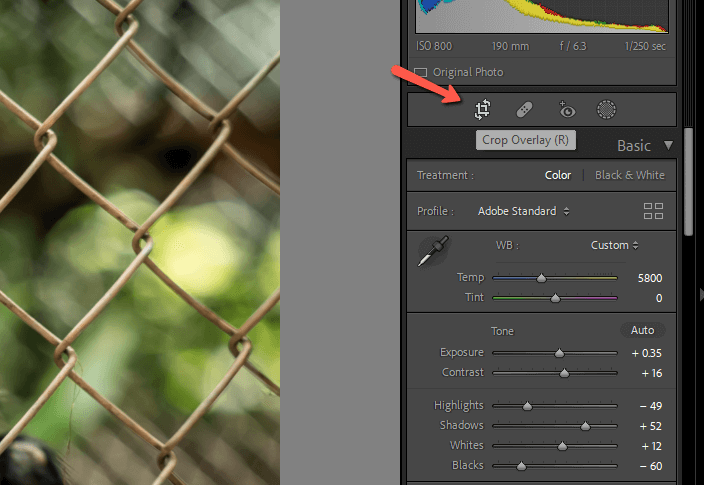Click the Contrast slider handle
Screen dimensions: 704x485
[x=564, y=373]
